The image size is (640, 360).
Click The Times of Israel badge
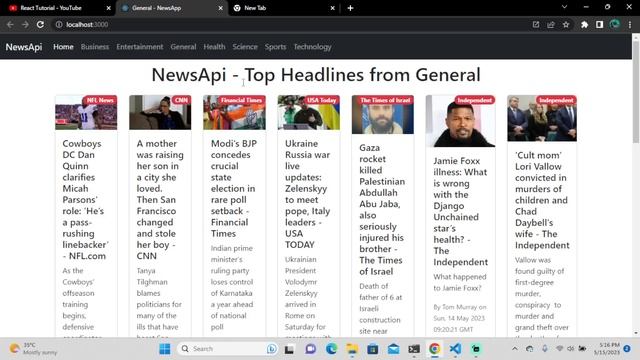[x=385, y=100]
